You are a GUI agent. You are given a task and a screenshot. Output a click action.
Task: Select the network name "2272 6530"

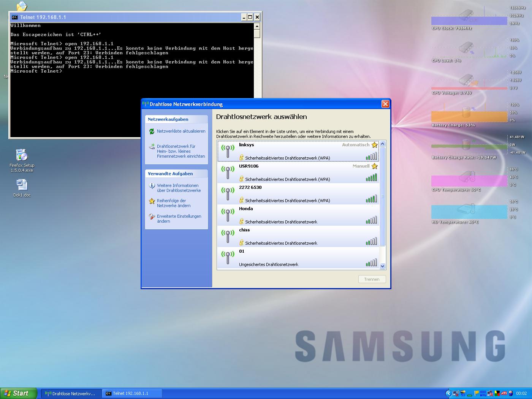[250, 187]
